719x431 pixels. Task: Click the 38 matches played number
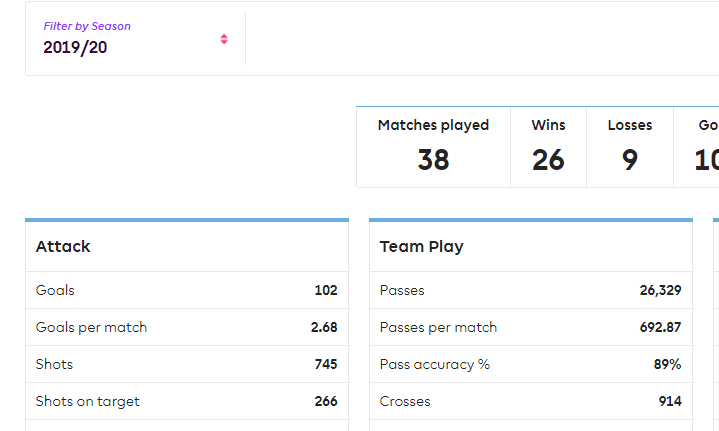pyautogui.click(x=433, y=160)
